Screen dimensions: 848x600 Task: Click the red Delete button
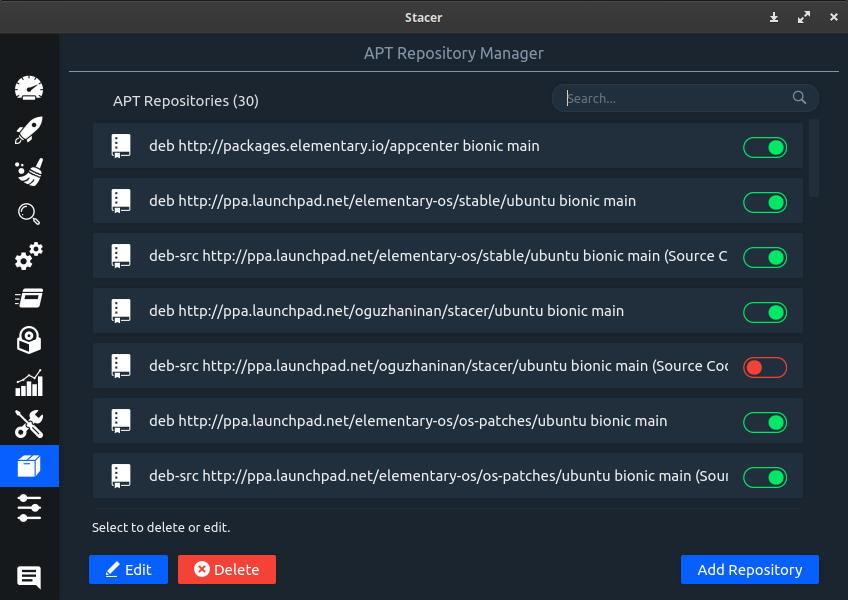(227, 569)
